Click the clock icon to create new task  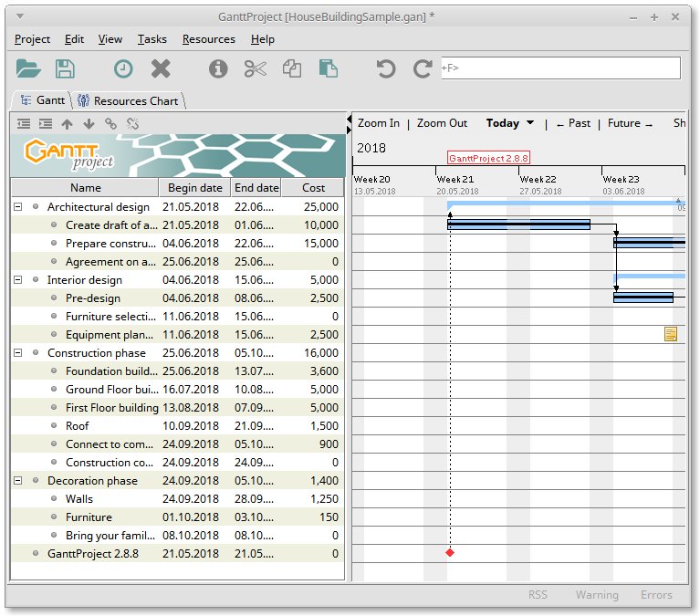coord(123,69)
